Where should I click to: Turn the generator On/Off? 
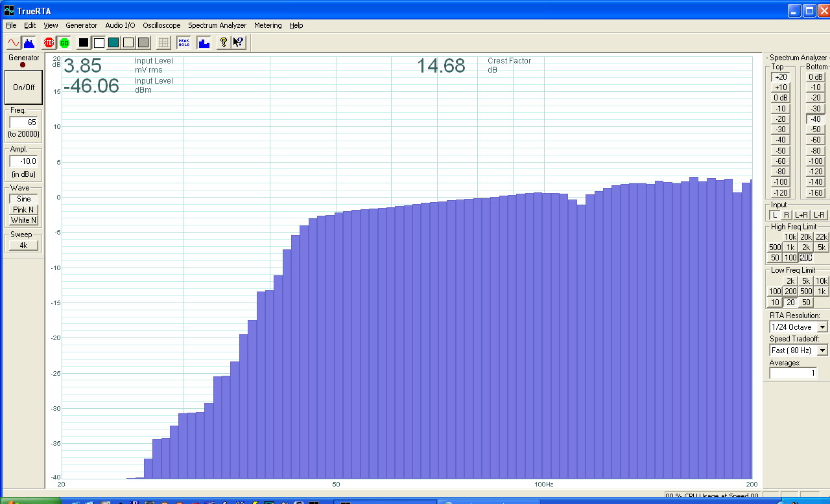(24, 87)
